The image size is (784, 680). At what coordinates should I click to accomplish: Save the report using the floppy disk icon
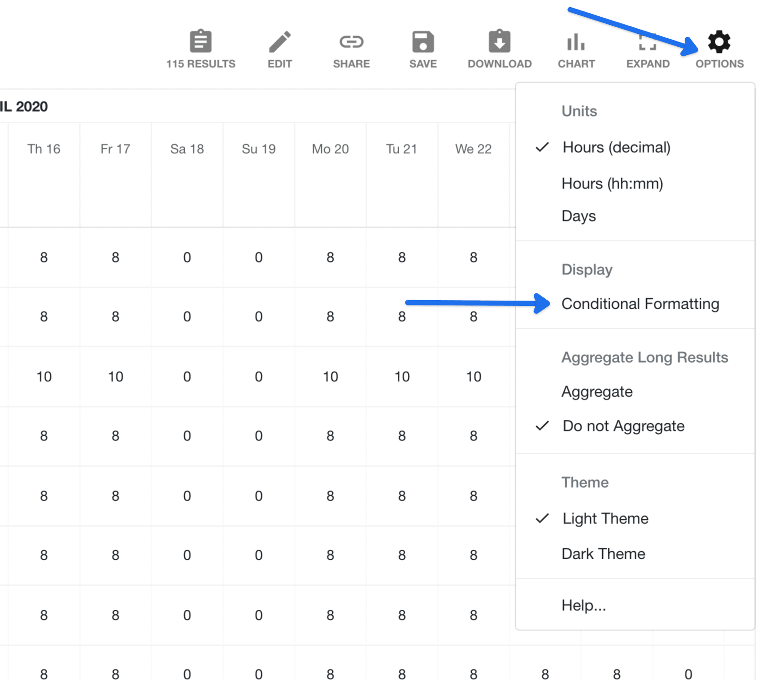pyautogui.click(x=423, y=42)
